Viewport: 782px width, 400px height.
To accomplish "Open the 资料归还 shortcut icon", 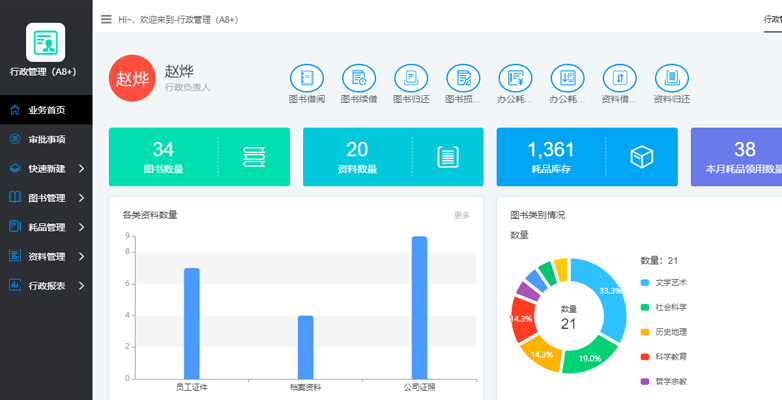I will click(671, 78).
